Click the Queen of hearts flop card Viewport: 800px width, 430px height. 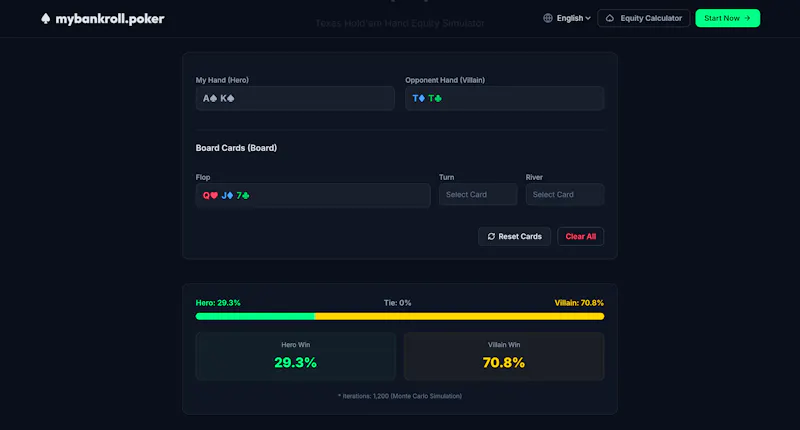(210, 195)
